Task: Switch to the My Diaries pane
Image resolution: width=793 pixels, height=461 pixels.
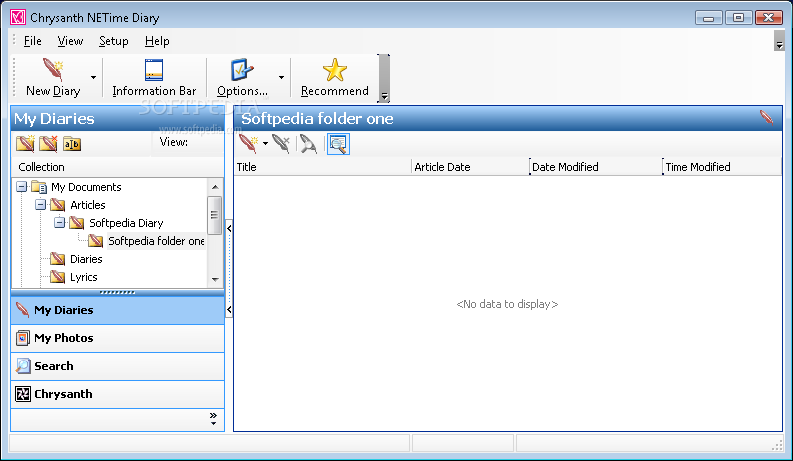Action: tap(117, 310)
